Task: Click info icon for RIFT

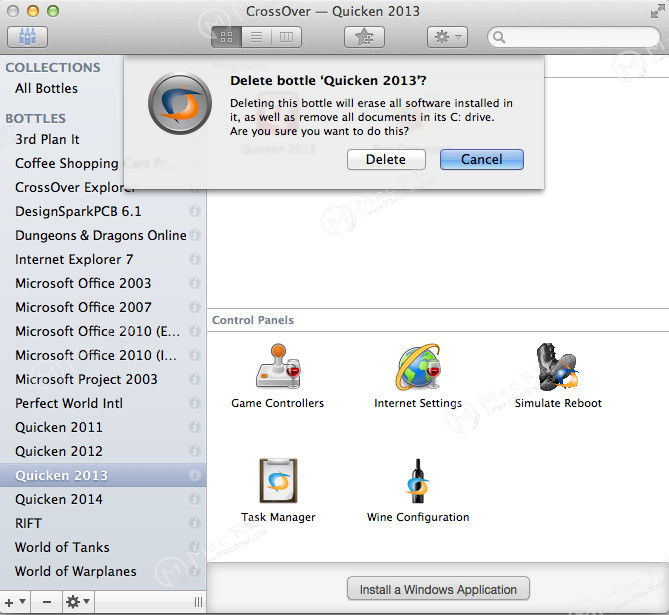Action: (195, 523)
